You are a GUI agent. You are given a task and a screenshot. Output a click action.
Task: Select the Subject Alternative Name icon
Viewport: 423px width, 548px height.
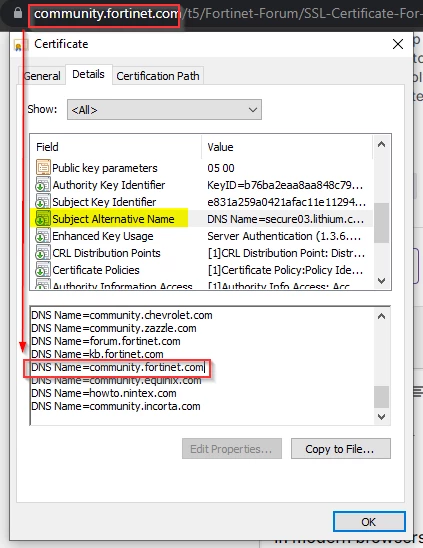coord(43,219)
